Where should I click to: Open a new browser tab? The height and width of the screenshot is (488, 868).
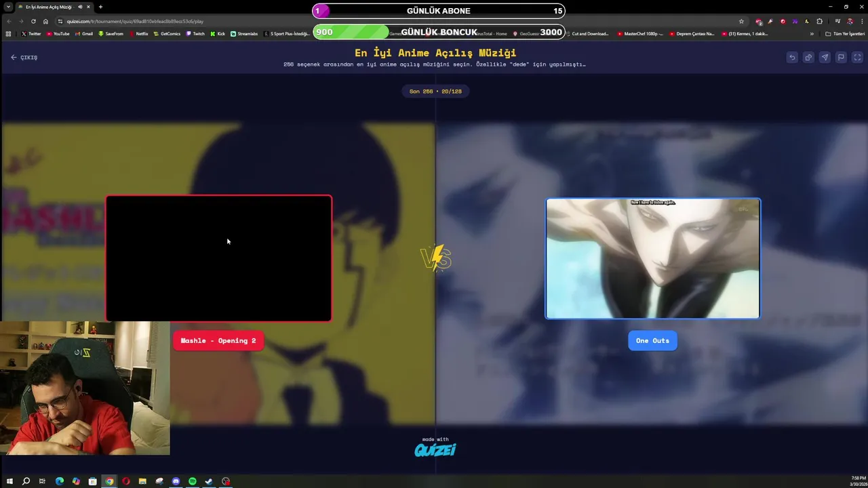[100, 7]
